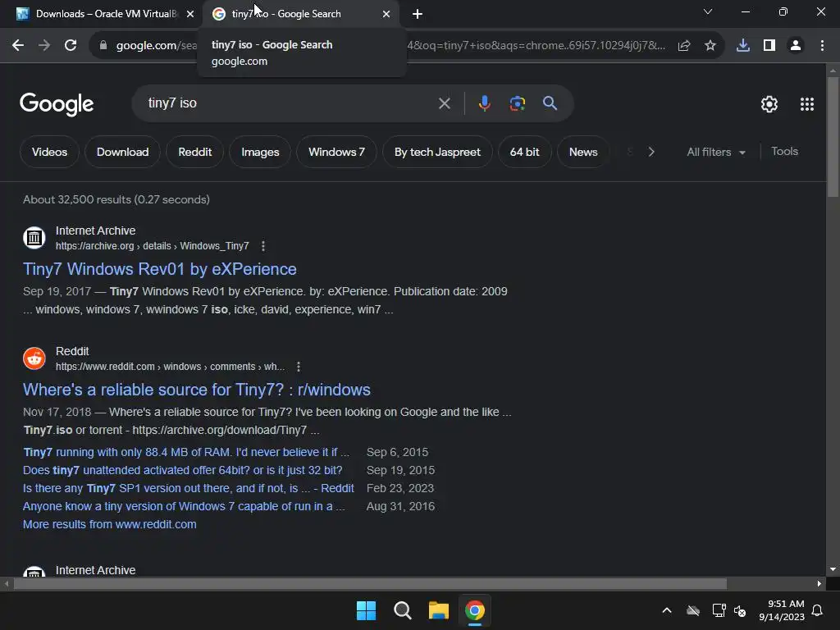Screen dimensions: 840x630
Task: Click the scroll down arrow
Action: click(833, 569)
